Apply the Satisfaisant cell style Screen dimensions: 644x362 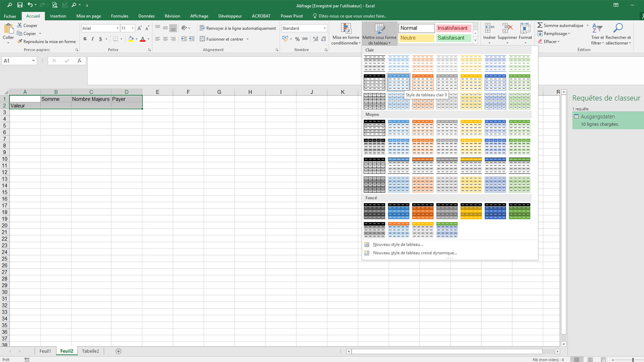click(x=453, y=38)
